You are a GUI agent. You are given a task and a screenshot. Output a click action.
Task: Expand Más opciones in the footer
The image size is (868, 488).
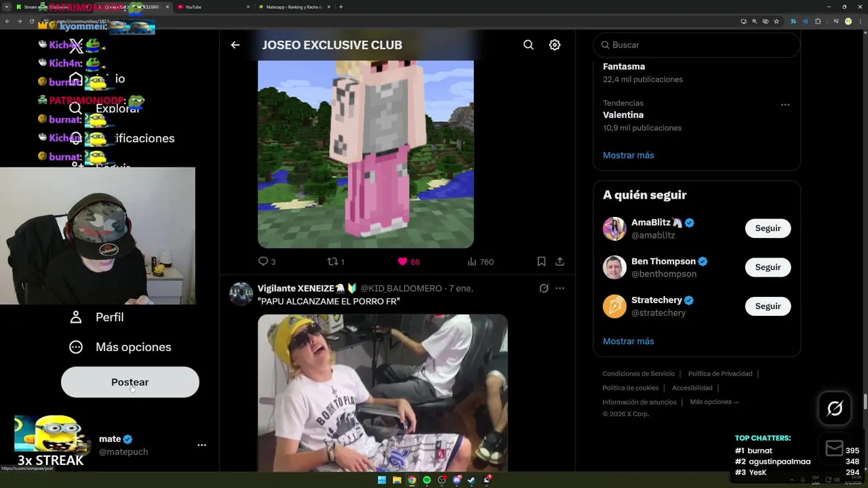[x=715, y=402]
